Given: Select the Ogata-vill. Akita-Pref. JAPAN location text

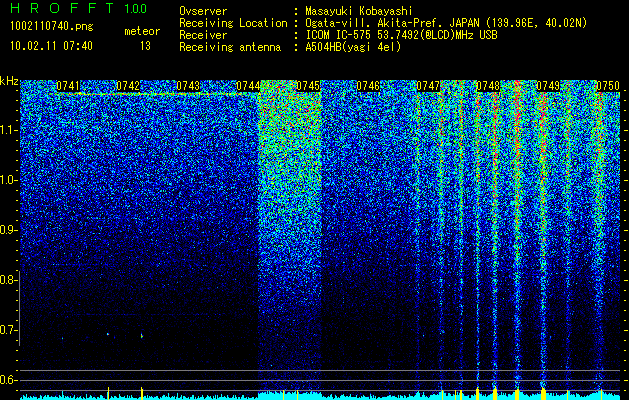Looking at the screenshot, I should coord(446,24).
